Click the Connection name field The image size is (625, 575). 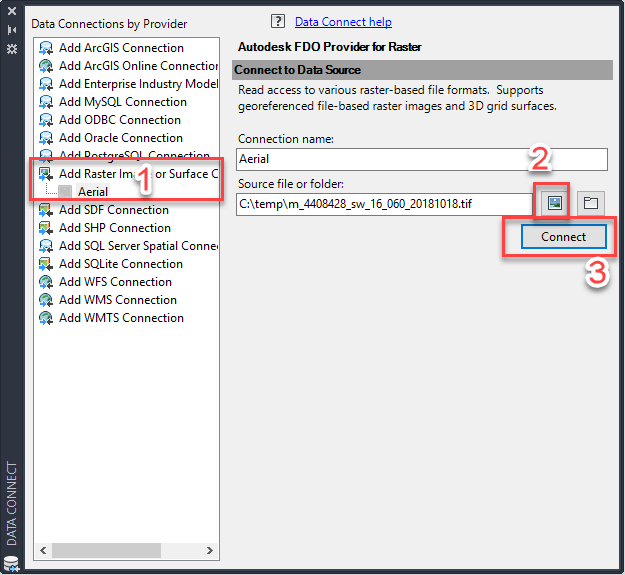coord(422,159)
